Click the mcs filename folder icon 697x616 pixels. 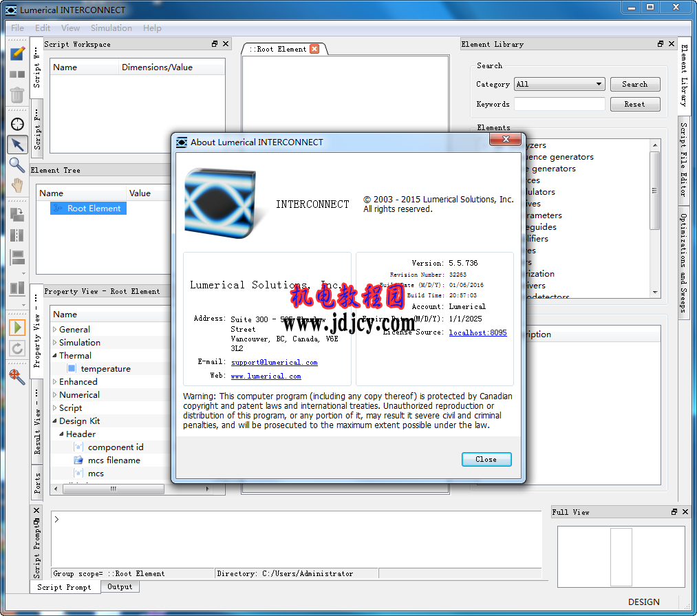[x=78, y=460]
